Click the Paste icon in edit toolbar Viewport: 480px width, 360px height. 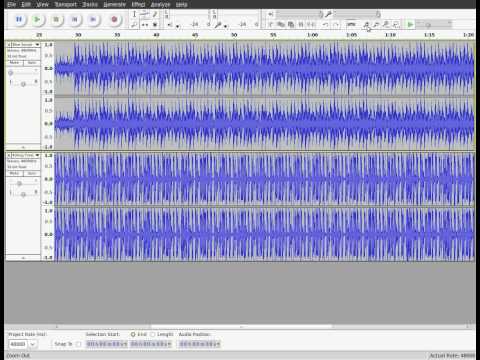tap(291, 25)
